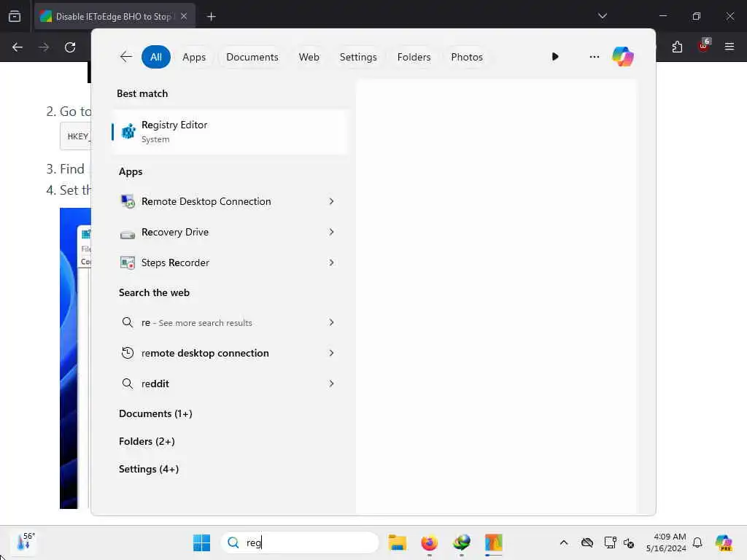Show hidden system tray icons

coord(564,542)
